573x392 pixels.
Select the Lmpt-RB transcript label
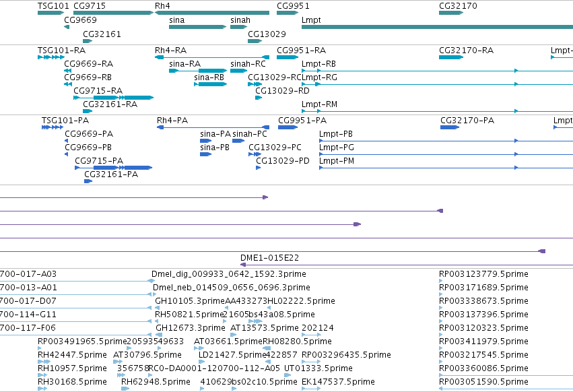(x=318, y=63)
